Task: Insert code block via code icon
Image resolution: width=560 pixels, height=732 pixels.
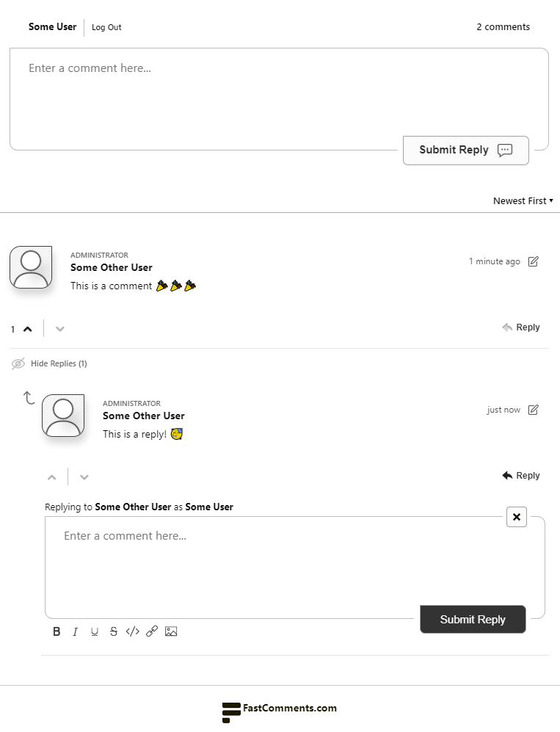Action: coord(133,631)
